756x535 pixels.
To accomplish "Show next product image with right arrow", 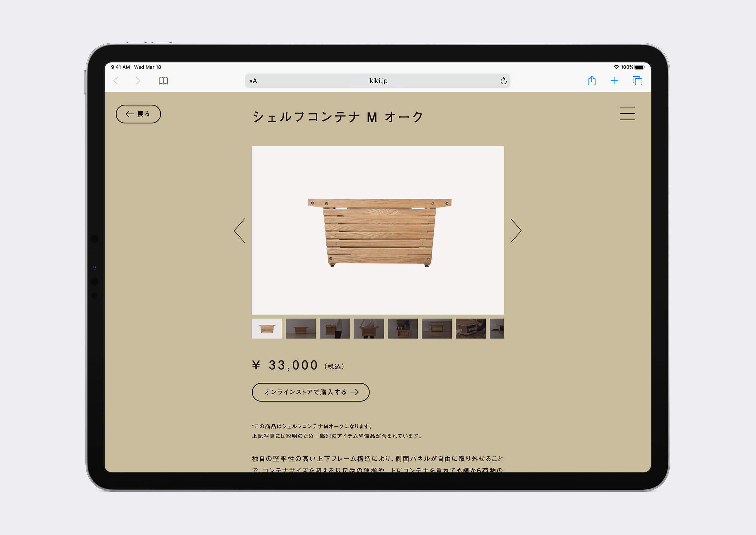I will click(516, 231).
